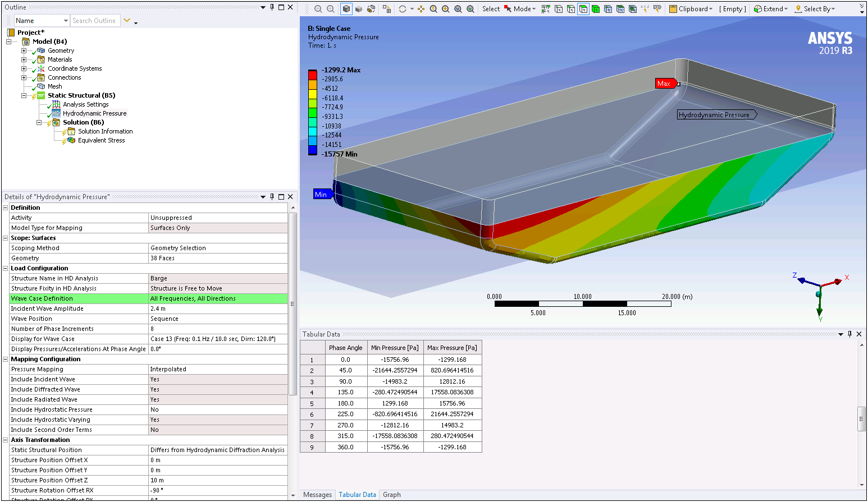
Task: Toggle the shaded exterior and edges display cube
Action: (346, 9)
